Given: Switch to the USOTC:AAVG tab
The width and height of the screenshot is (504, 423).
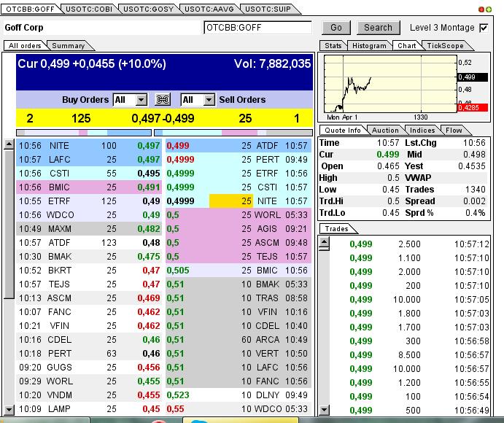Looking at the screenshot, I should [209, 9].
